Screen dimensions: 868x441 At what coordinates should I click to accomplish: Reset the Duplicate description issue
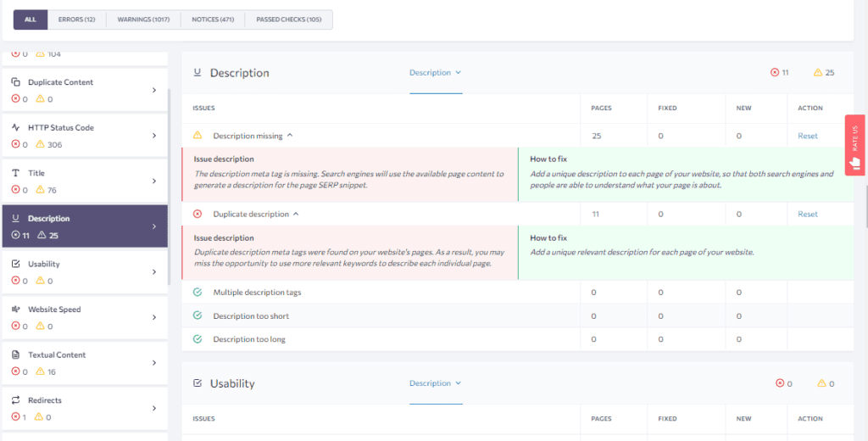coord(808,214)
